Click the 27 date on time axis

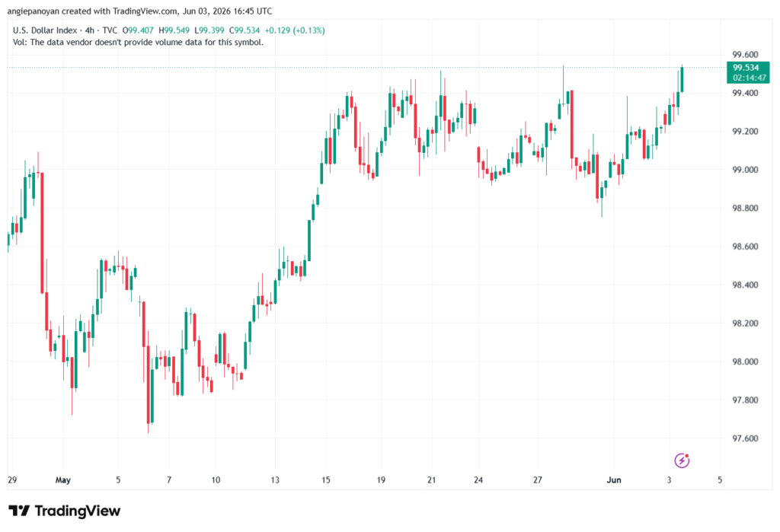[537, 479]
